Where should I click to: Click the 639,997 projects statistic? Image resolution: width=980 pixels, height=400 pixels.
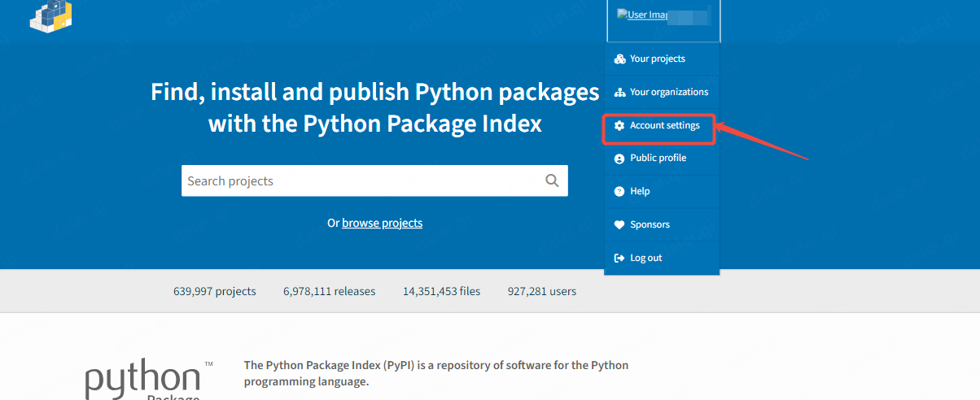coord(215,291)
